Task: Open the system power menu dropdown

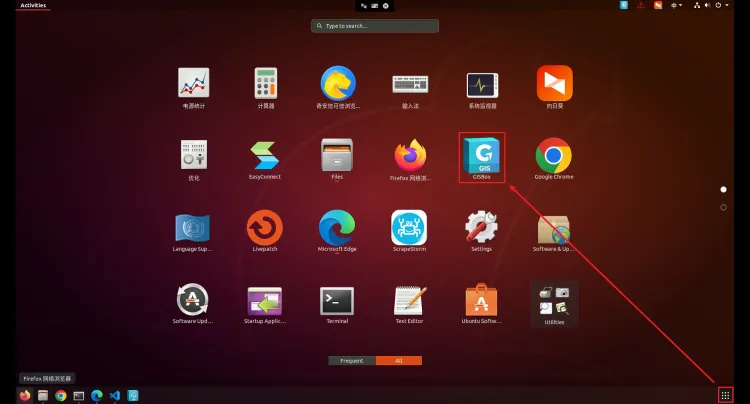Action: (719, 6)
